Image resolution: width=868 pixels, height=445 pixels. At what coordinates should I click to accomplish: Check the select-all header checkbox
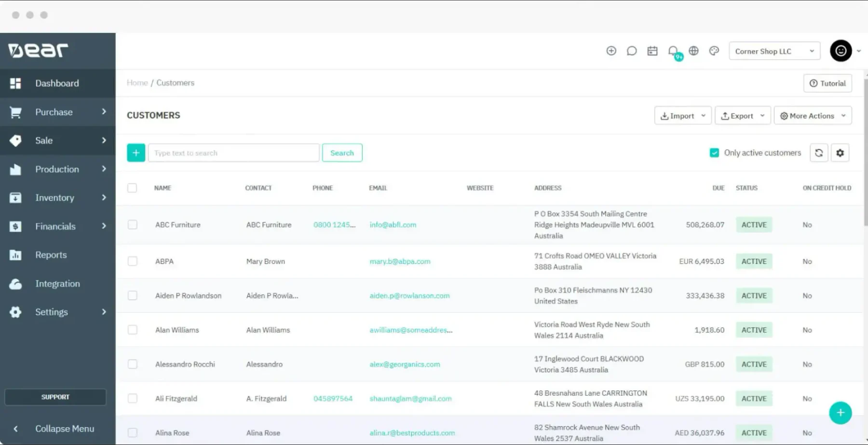coord(132,188)
